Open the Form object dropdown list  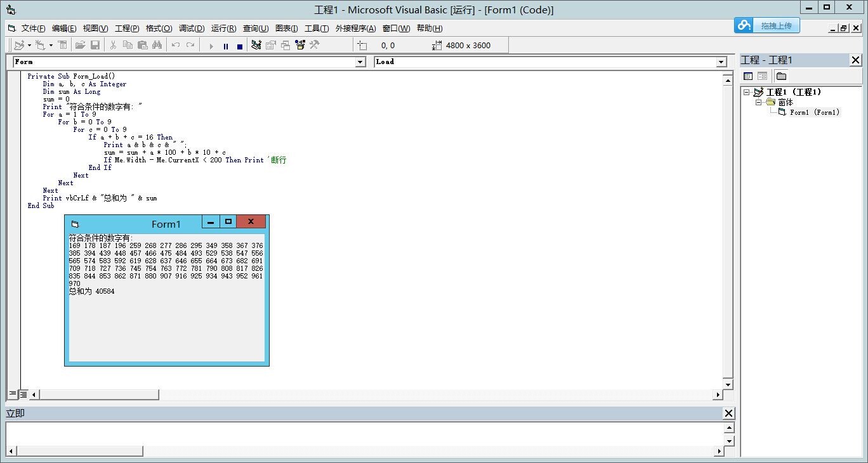coord(360,62)
